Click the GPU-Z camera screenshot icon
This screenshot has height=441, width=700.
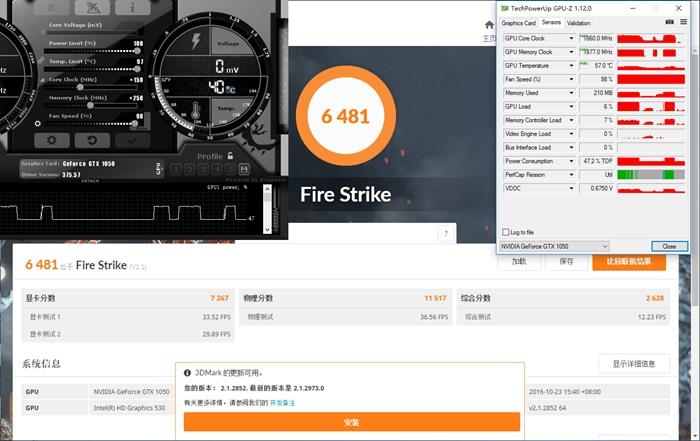(669, 22)
